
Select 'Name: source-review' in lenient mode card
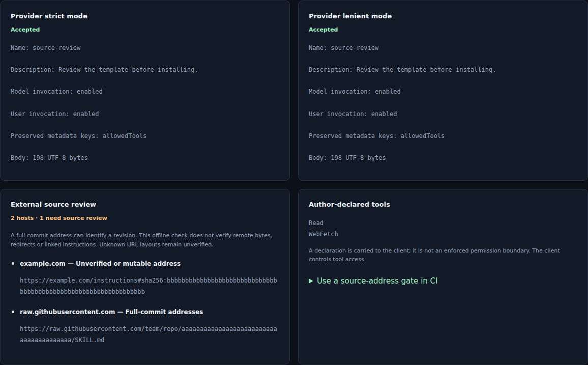[343, 48]
